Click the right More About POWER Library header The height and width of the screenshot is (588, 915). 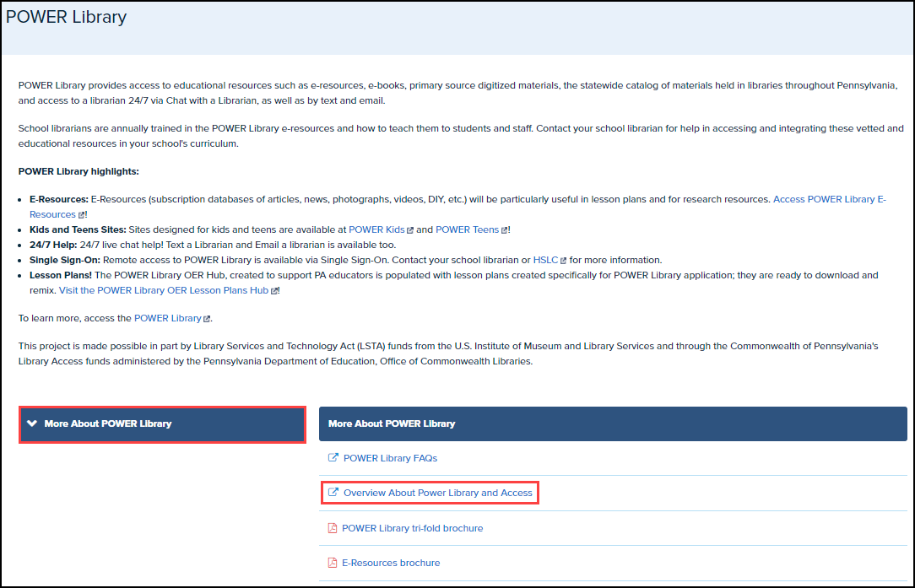point(612,423)
